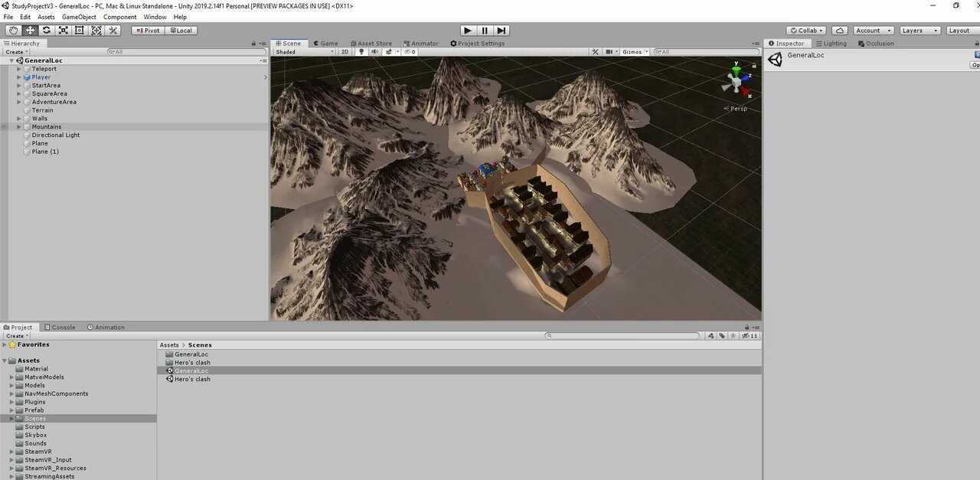This screenshot has width=980, height=480.
Task: Expand the Teleport object
Action: coord(19,69)
